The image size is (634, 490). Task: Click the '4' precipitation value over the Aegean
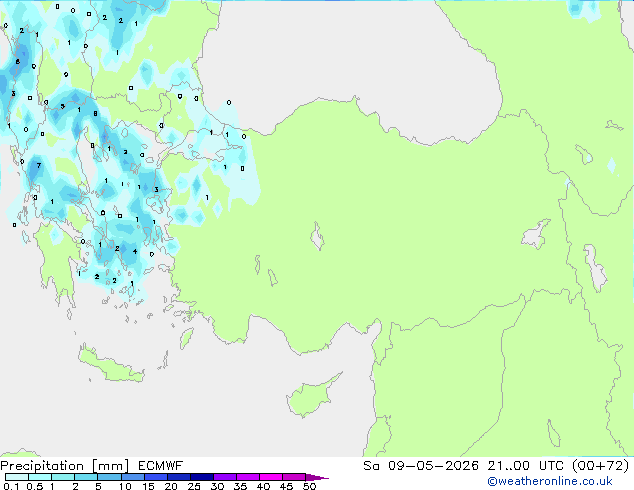(x=135, y=251)
